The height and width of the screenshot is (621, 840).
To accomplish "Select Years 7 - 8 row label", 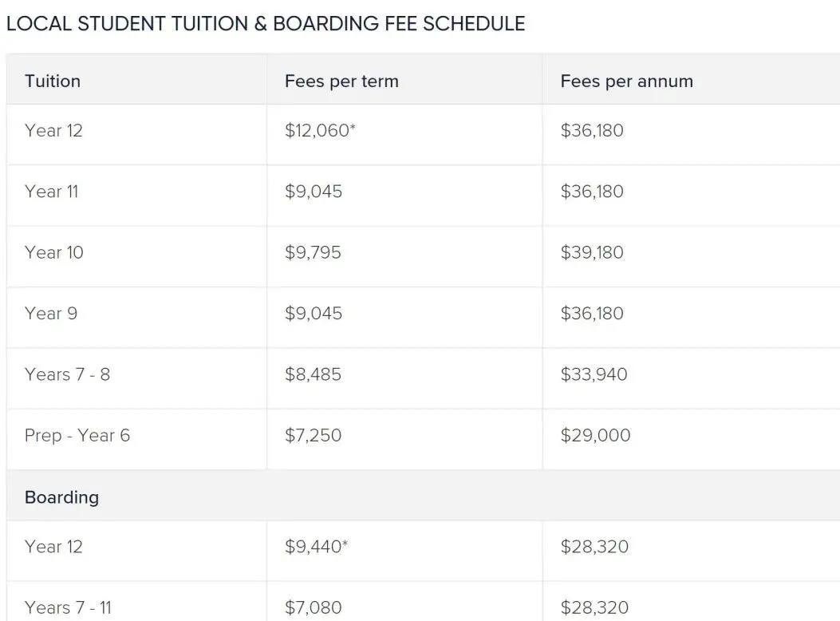I will click(x=68, y=374).
